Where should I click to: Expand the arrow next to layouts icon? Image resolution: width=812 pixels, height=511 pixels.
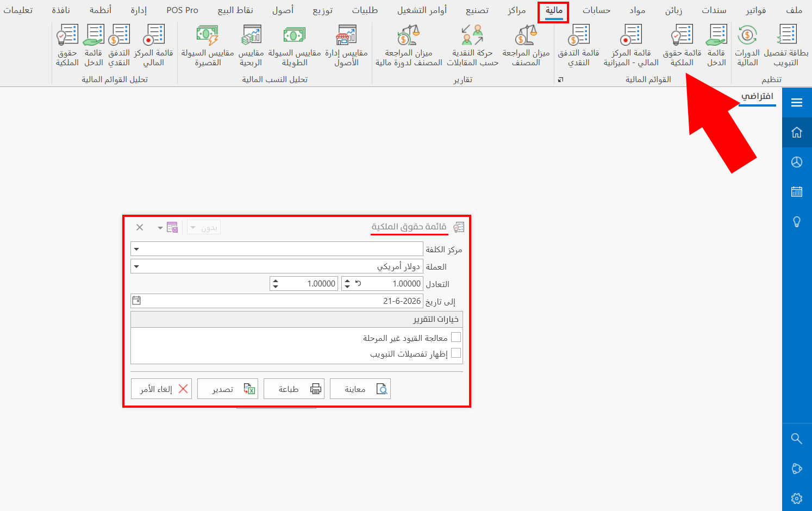(160, 228)
